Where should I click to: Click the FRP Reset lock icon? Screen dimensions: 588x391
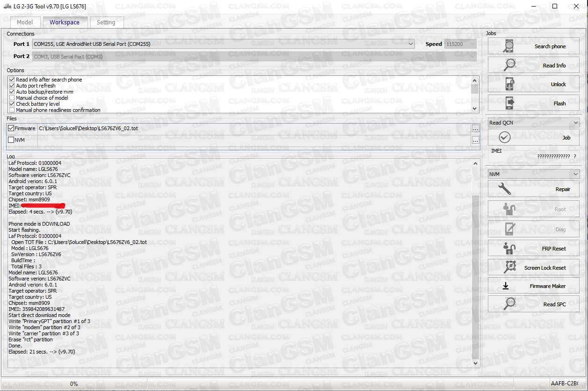[x=509, y=249]
